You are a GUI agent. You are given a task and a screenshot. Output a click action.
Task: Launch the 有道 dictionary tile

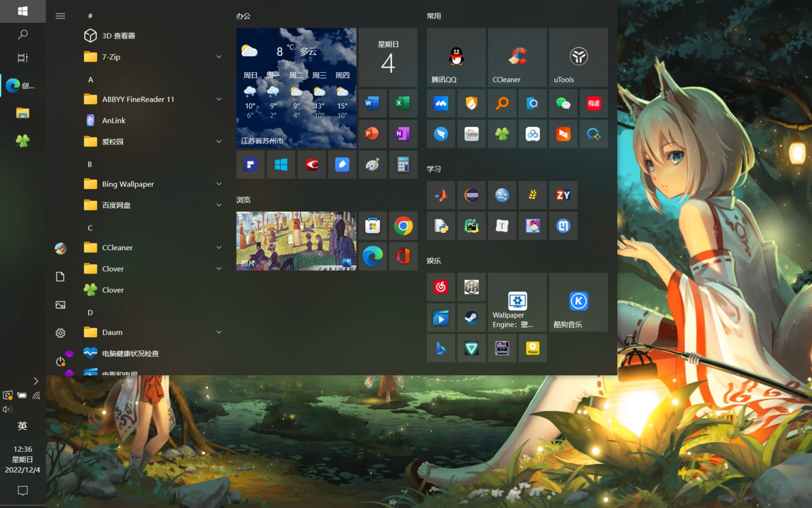click(594, 103)
